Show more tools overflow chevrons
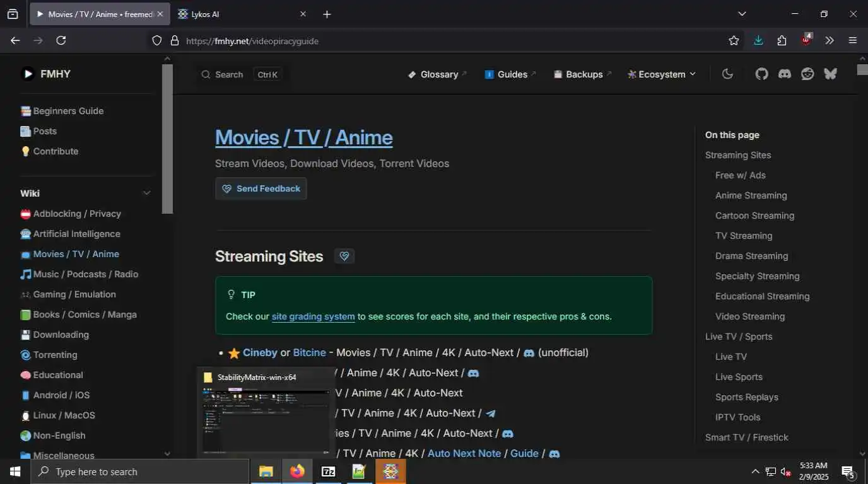 [x=830, y=40]
